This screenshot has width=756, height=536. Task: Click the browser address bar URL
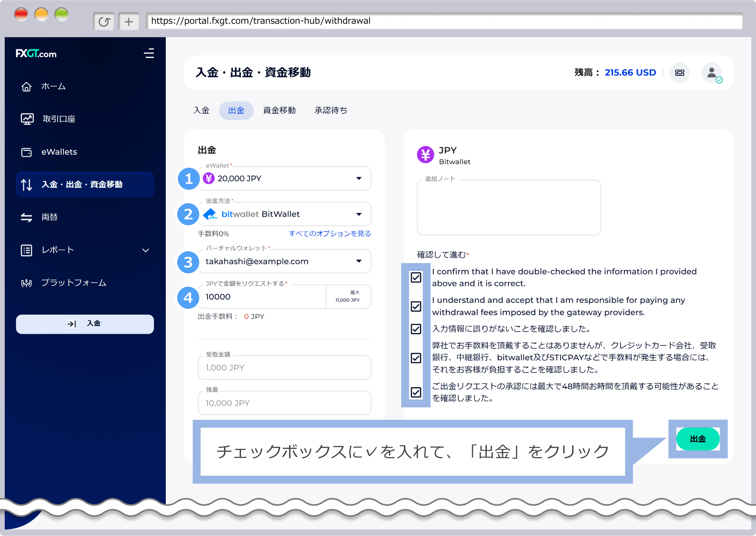point(444,21)
